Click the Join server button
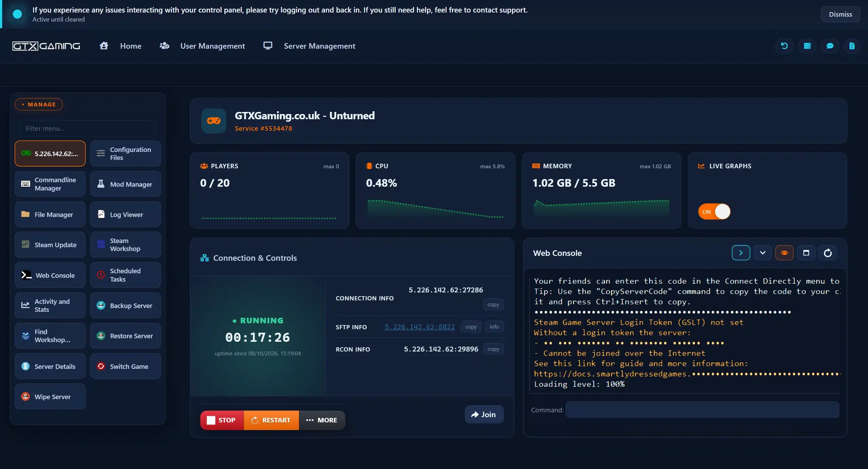 pos(484,414)
